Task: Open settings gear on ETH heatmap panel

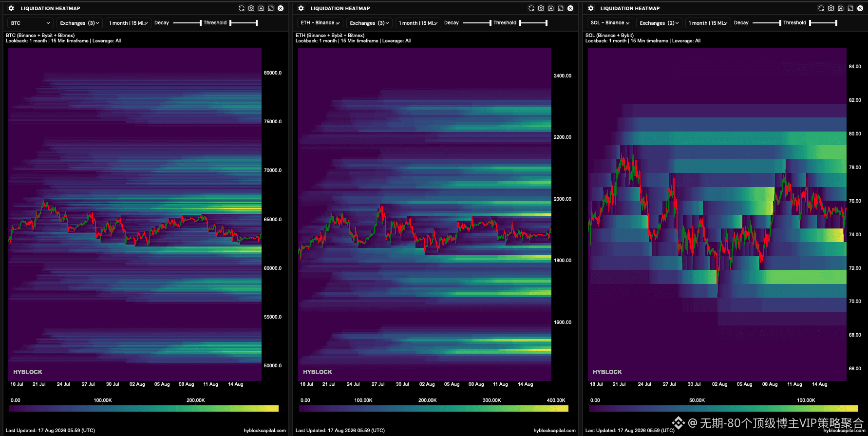Action: pyautogui.click(x=301, y=8)
